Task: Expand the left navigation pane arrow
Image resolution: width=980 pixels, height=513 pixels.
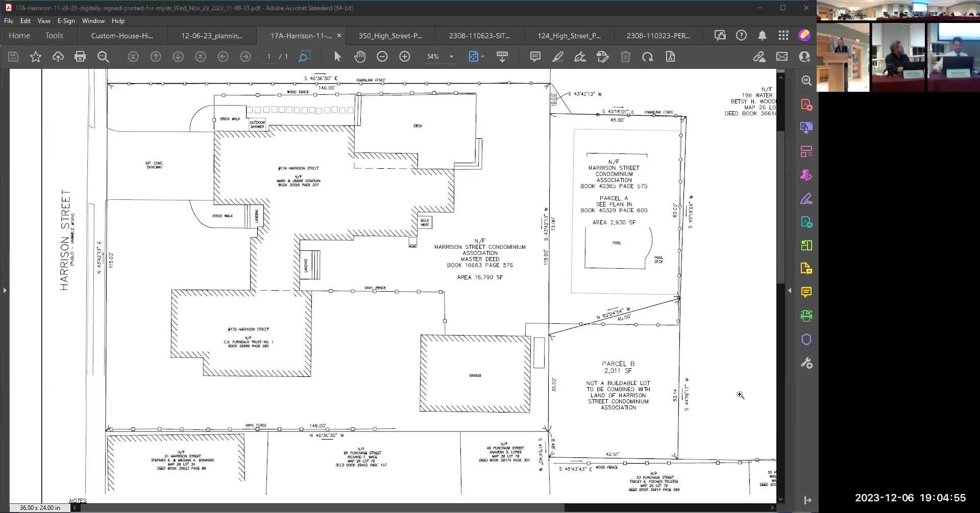Action: tap(5, 291)
